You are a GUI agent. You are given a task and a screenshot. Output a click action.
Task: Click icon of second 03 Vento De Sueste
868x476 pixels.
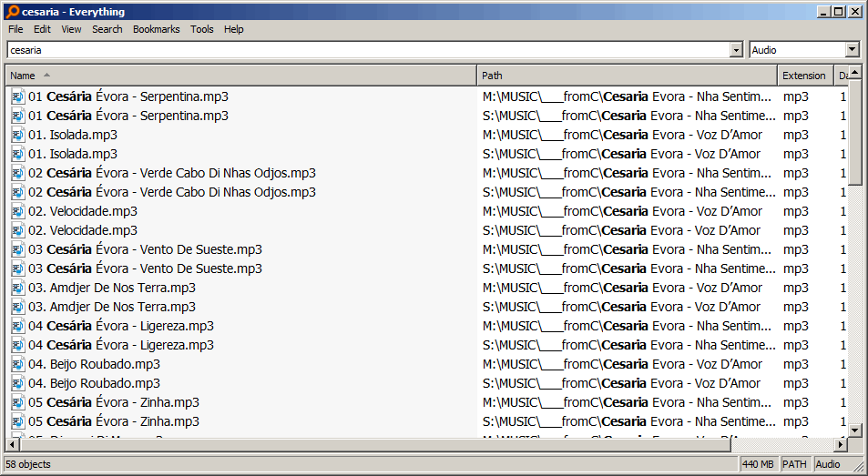18,268
